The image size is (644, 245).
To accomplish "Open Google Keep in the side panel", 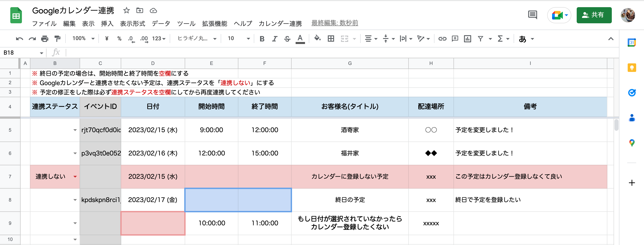I will (x=632, y=68).
